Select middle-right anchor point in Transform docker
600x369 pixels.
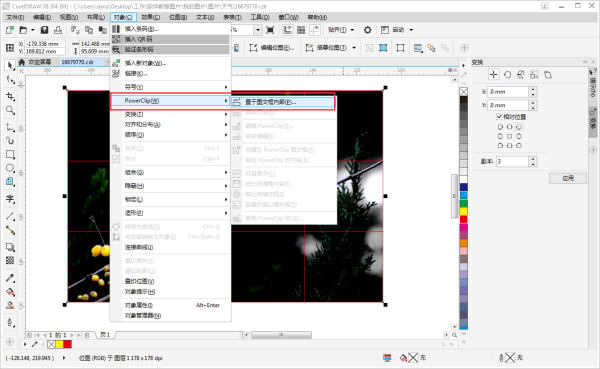pos(518,136)
